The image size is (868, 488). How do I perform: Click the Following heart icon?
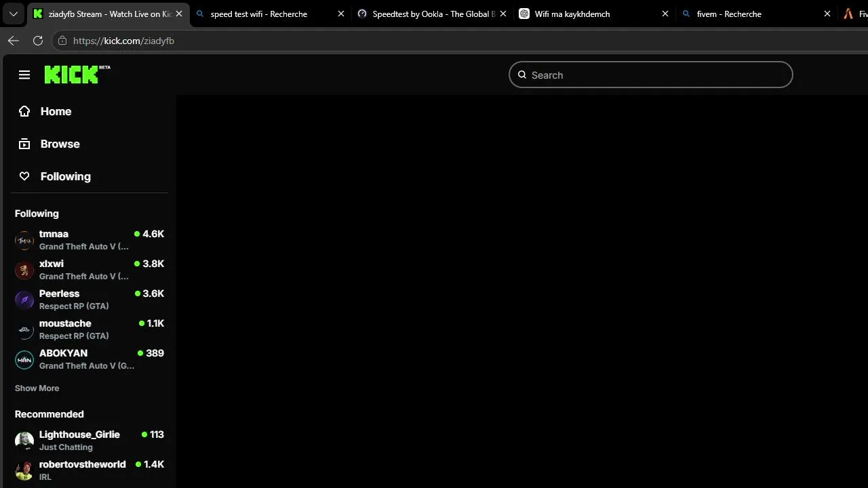point(24,176)
